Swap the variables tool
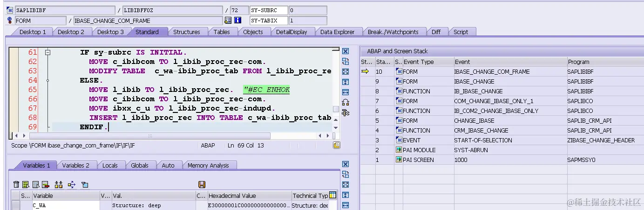This screenshot has height=210, width=644. coord(346,175)
